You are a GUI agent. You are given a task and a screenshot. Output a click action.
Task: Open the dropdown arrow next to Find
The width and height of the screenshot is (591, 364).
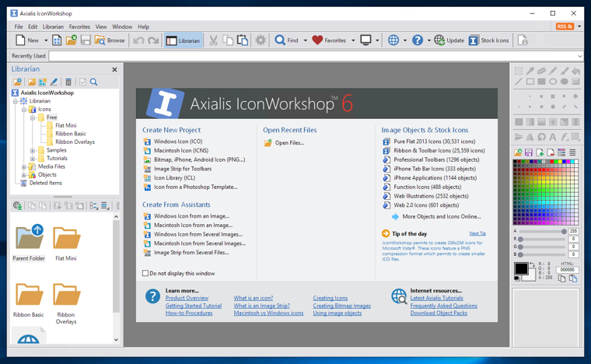click(x=305, y=40)
